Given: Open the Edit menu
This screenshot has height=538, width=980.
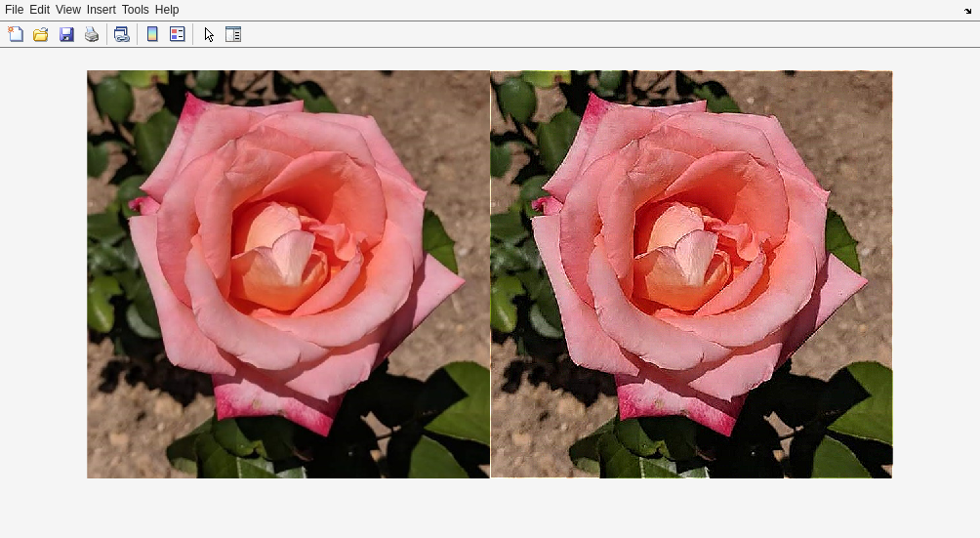Looking at the screenshot, I should [x=39, y=10].
